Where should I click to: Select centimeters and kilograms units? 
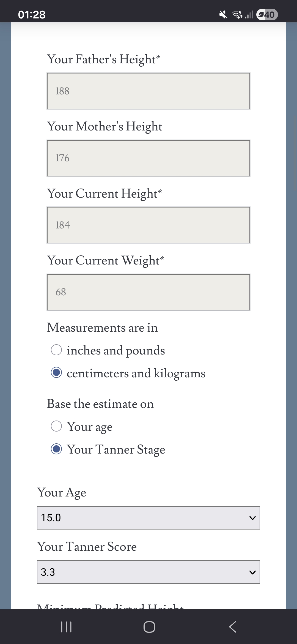(x=56, y=373)
